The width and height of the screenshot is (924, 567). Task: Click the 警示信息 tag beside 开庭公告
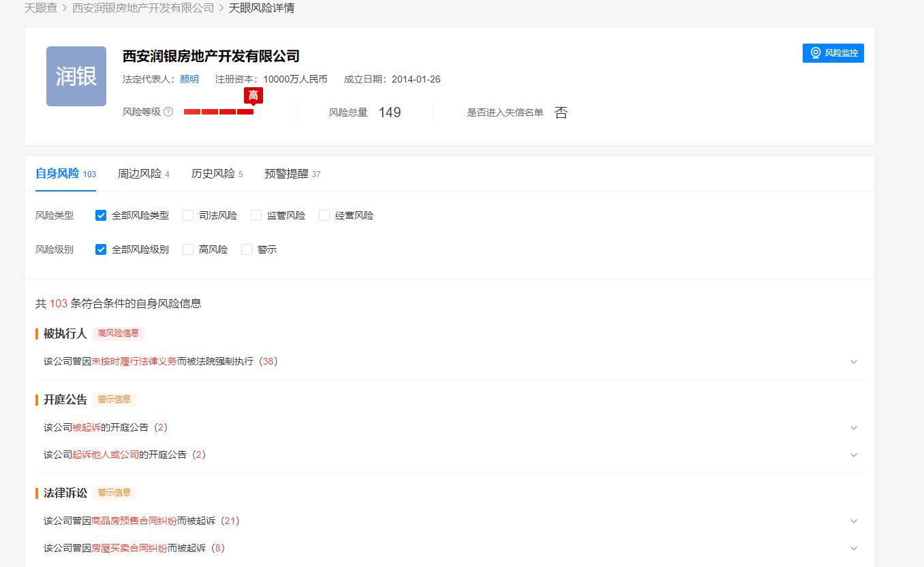click(x=114, y=399)
